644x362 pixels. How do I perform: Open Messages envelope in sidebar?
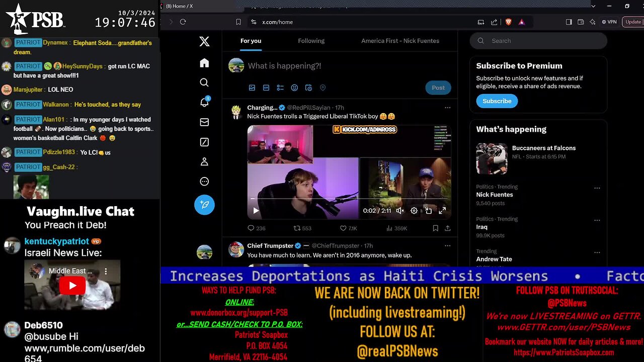(204, 122)
